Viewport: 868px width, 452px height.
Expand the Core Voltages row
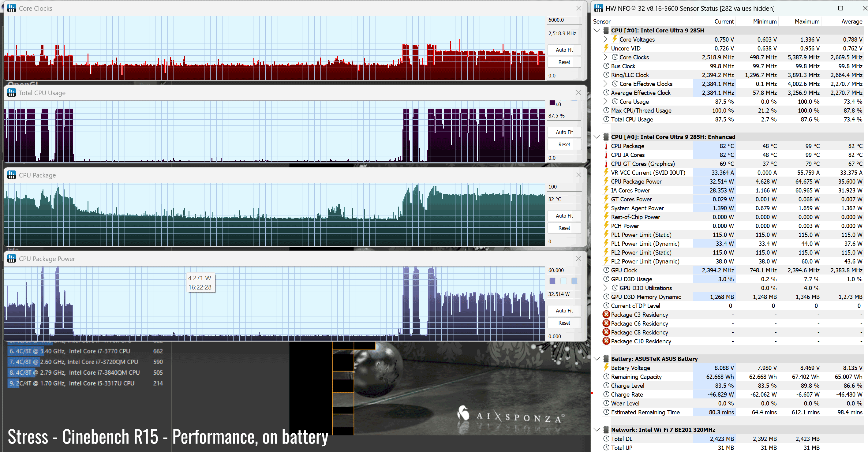pos(605,39)
